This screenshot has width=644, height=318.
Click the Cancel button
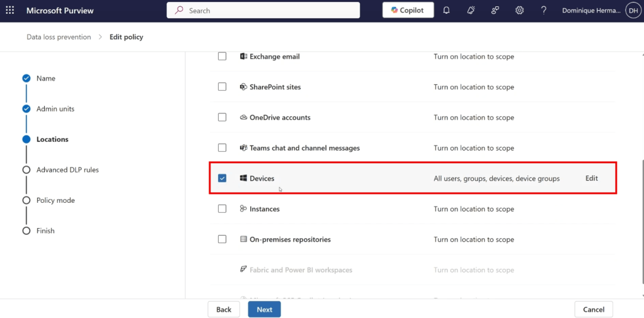click(594, 310)
